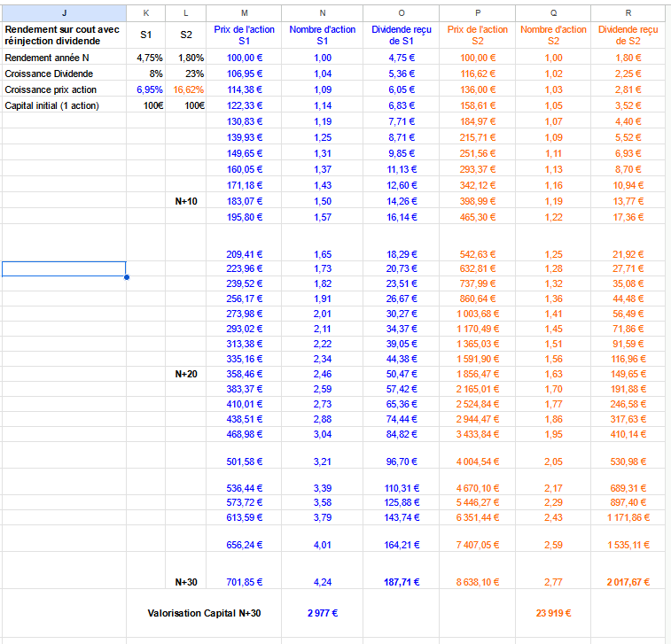Click the 358,46 € price cell
671x644 pixels.
click(x=244, y=374)
